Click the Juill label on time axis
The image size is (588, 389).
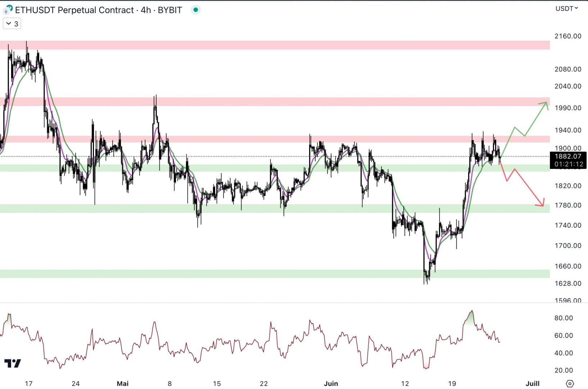(532, 384)
